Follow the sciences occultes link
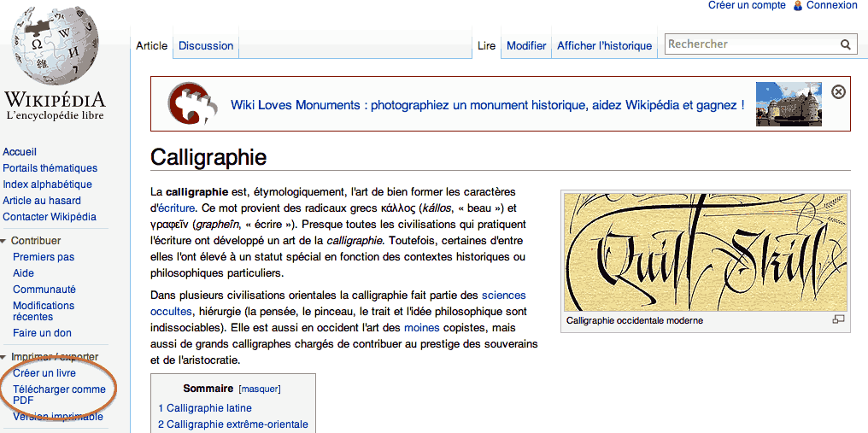This screenshot has width=868, height=433. coord(337,303)
